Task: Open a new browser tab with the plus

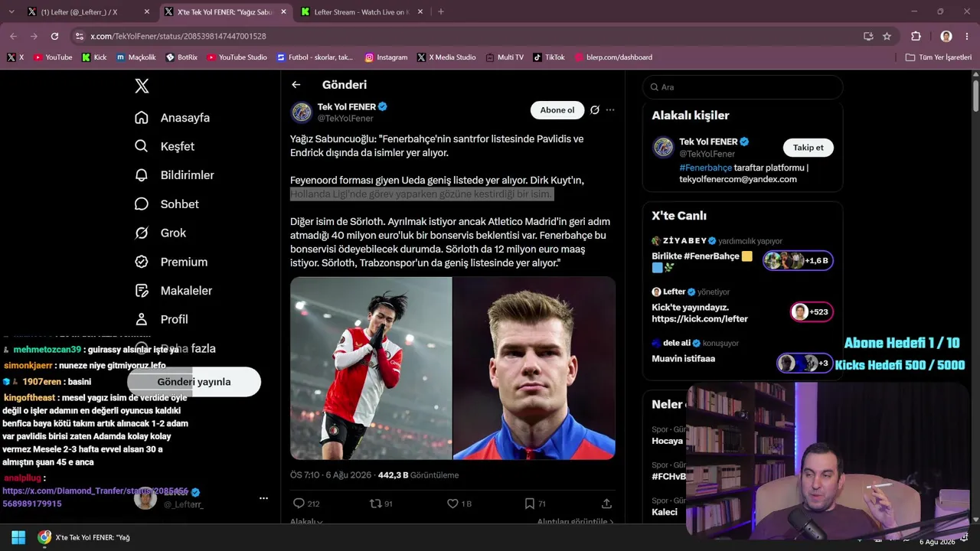Action: point(440,11)
